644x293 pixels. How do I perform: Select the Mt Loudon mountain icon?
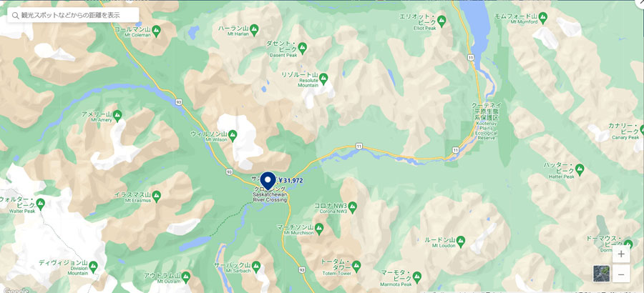[460, 240]
